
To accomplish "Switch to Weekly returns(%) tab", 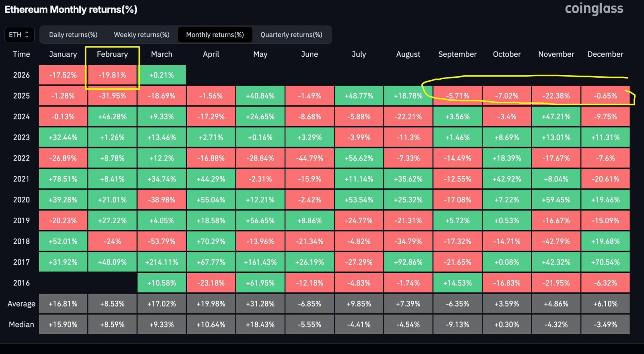I will [142, 35].
